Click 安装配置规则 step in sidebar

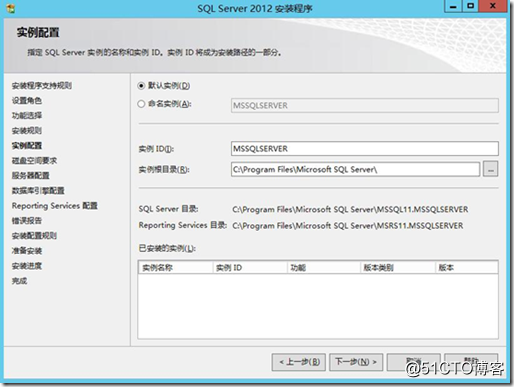pyautogui.click(x=34, y=236)
